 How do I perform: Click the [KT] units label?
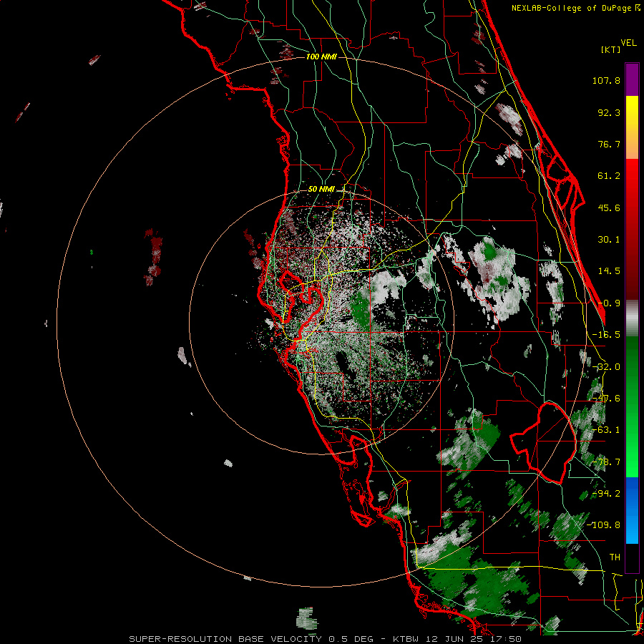pyautogui.click(x=611, y=49)
